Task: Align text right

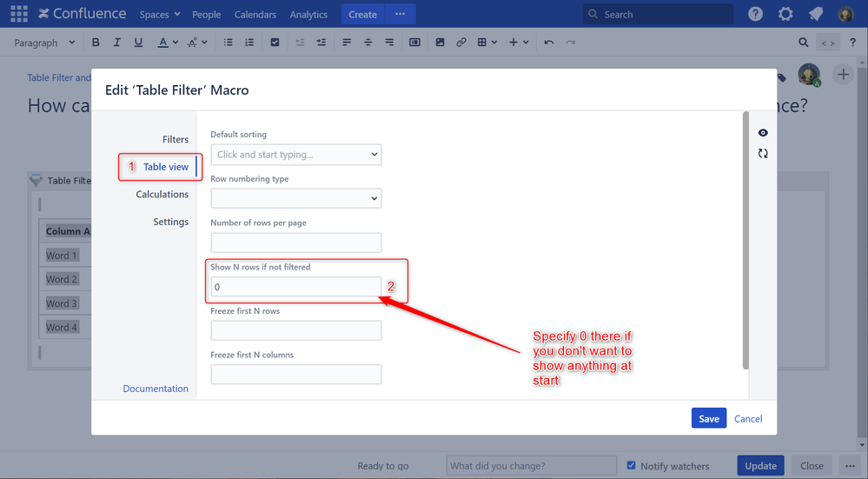Action: pos(389,43)
